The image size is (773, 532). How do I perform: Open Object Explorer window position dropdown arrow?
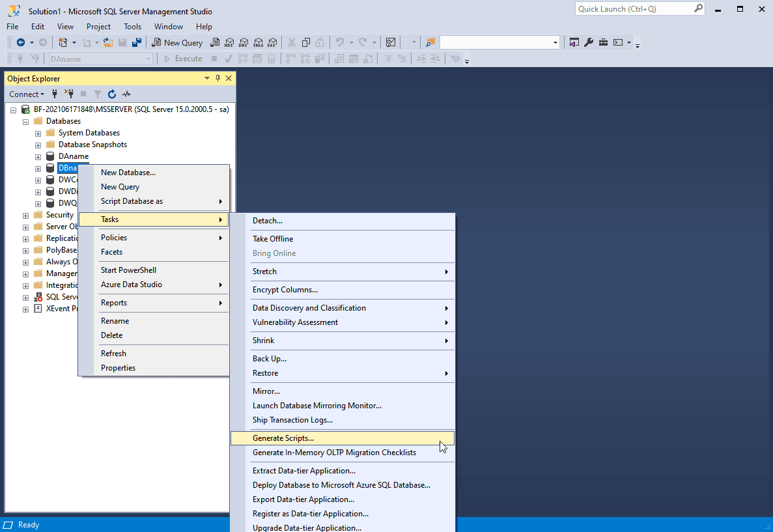207,78
